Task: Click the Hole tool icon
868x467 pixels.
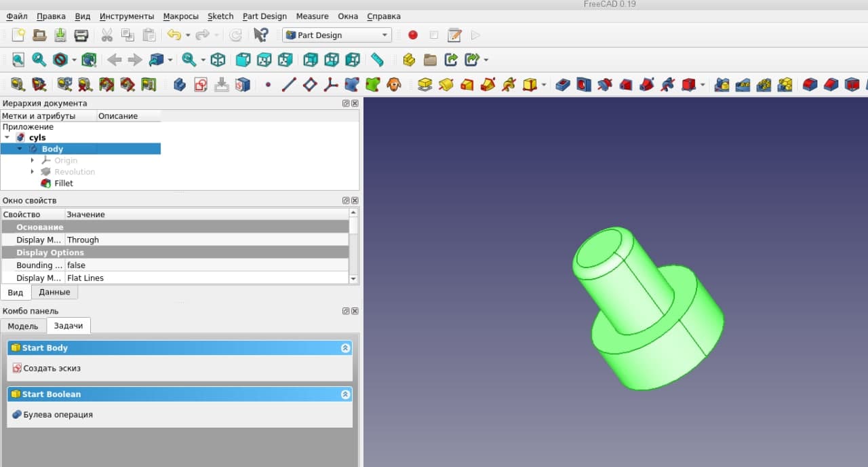Action: [x=584, y=84]
